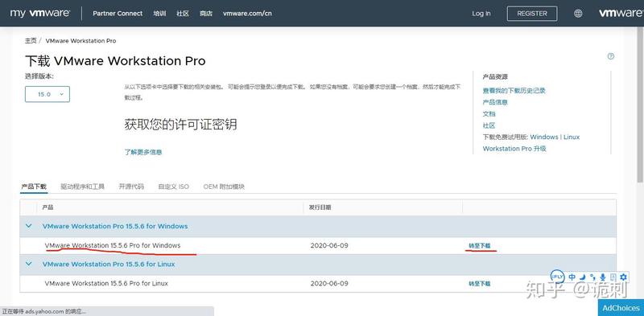644x316 pixels.
Task: Click the Log In link
Action: (x=481, y=14)
